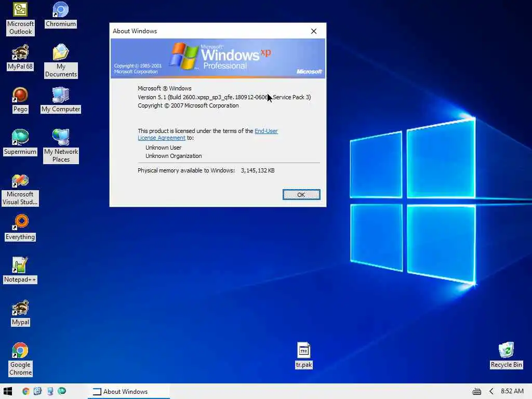Open My Computer desktop icon
This screenshot has height=399, width=532.
tap(61, 100)
